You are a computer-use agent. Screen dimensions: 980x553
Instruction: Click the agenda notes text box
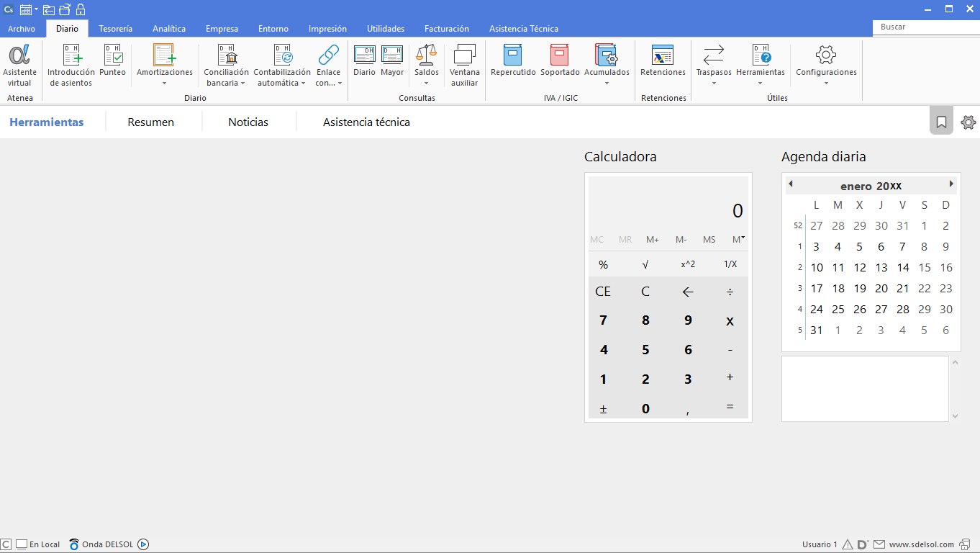(865, 389)
